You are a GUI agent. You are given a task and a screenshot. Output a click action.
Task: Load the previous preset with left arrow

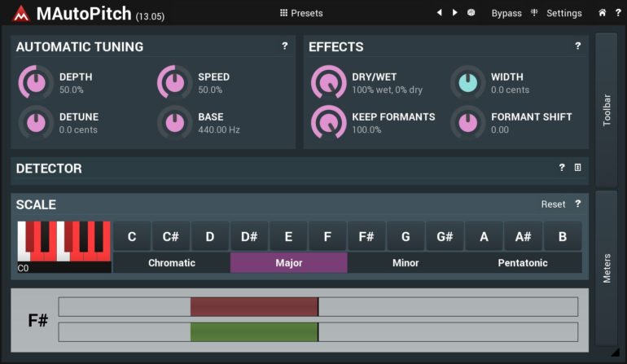point(440,13)
